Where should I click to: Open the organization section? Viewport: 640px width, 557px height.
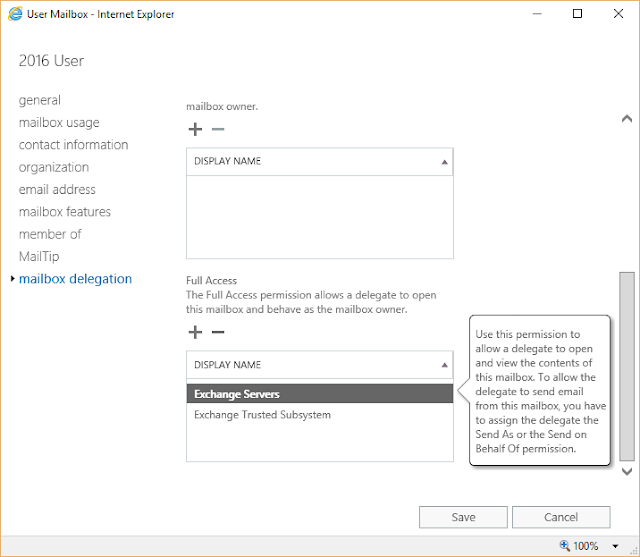[54, 167]
